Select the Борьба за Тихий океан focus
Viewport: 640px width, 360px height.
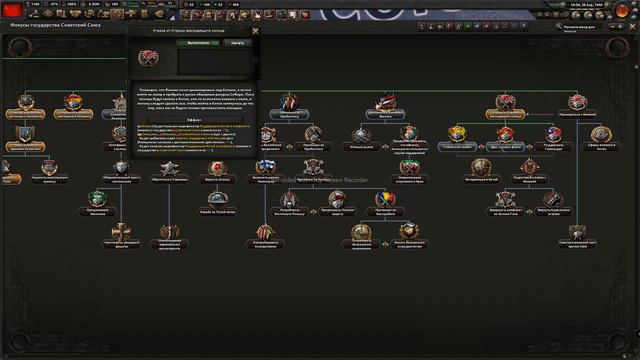(218, 204)
